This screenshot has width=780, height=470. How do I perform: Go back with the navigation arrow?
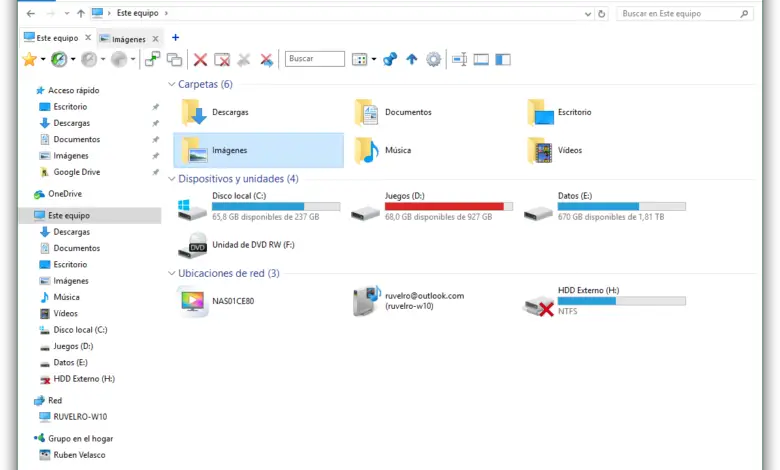click(x=31, y=13)
